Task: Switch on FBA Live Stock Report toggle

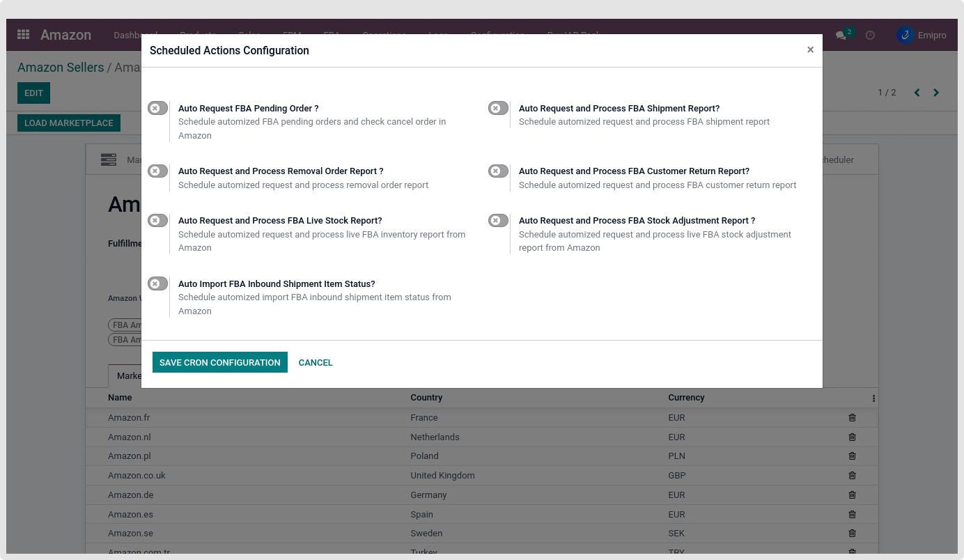Action: tap(157, 220)
